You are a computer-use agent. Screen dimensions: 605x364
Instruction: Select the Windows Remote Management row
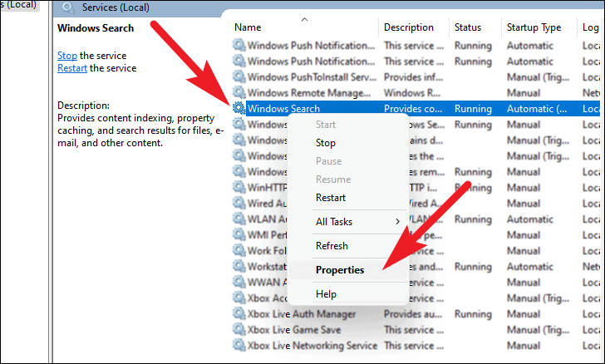(x=416, y=92)
